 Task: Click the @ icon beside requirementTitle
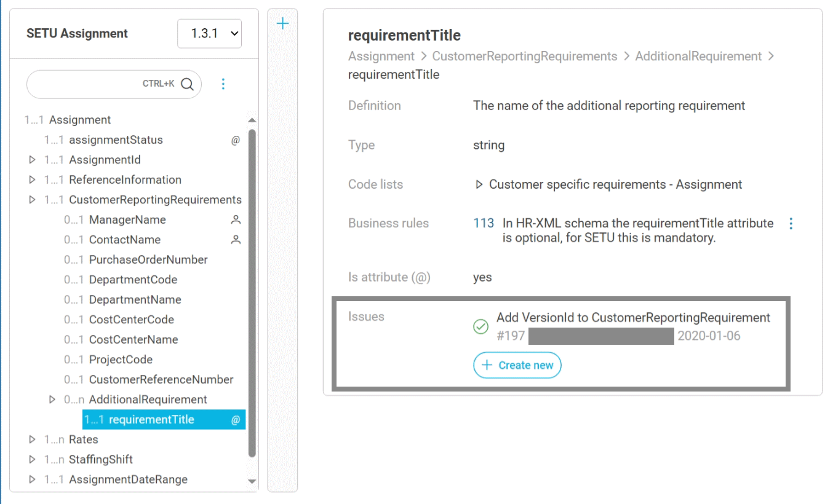236,420
